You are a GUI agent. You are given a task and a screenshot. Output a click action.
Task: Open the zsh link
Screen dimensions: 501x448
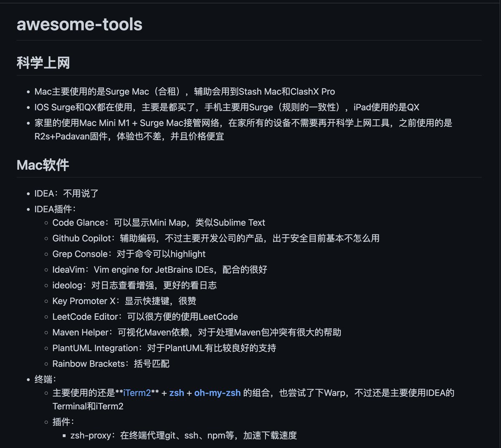177,393
